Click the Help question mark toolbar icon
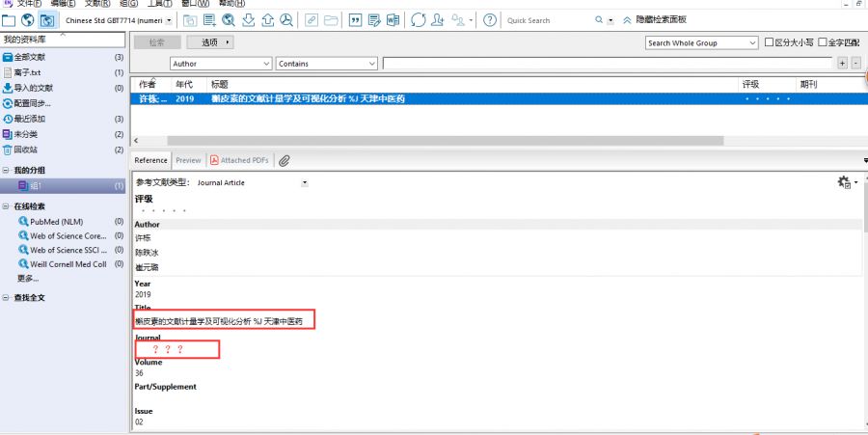Viewport: 868px width, 435px height. pos(490,20)
